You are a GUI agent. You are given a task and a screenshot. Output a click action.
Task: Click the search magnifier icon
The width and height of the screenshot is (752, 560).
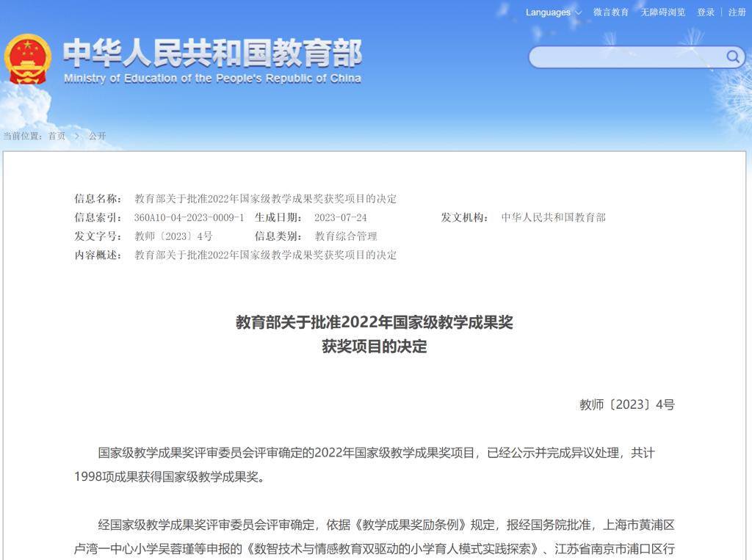tap(732, 57)
